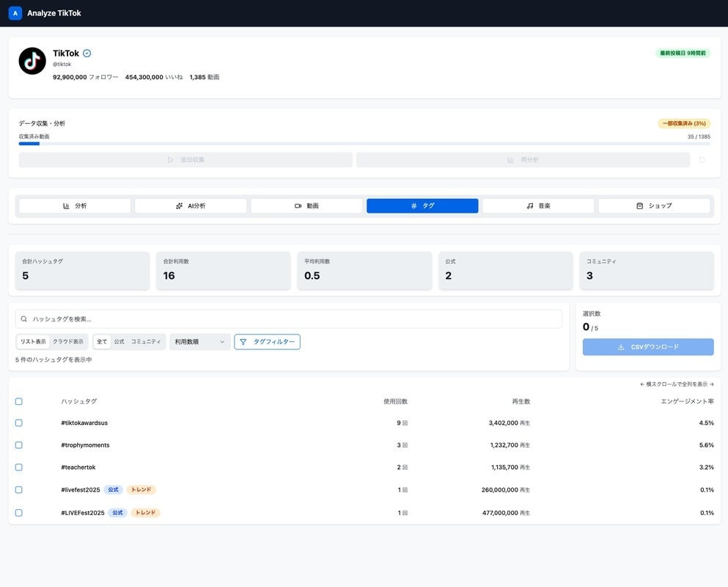Click the CSVダウンロード button

click(x=648, y=347)
